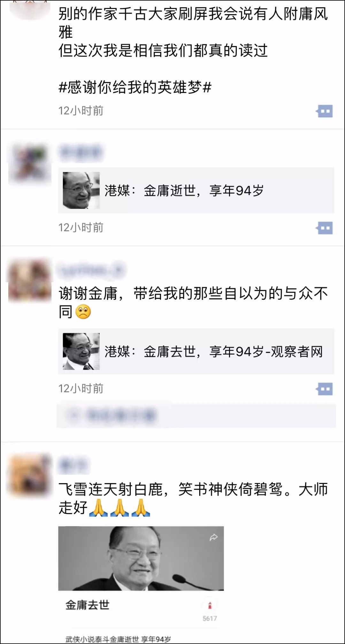The width and height of the screenshot is (345, 644).
Task: Tap hashtag #感谢你给我的英雄梦#
Action: [x=135, y=87]
